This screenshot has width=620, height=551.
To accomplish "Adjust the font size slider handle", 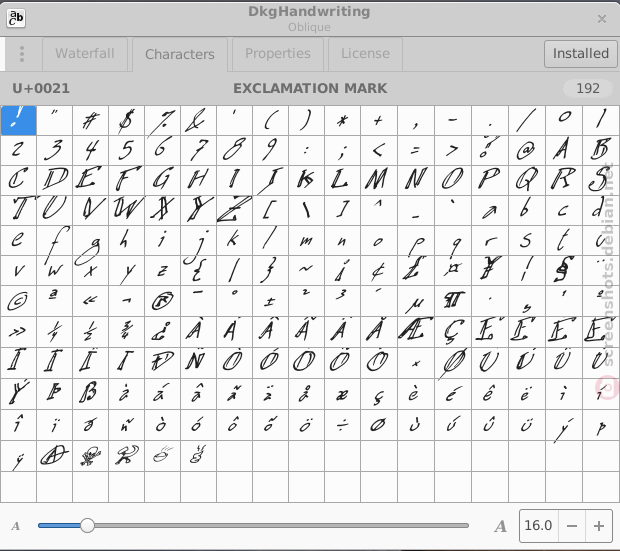I will tap(87, 526).
